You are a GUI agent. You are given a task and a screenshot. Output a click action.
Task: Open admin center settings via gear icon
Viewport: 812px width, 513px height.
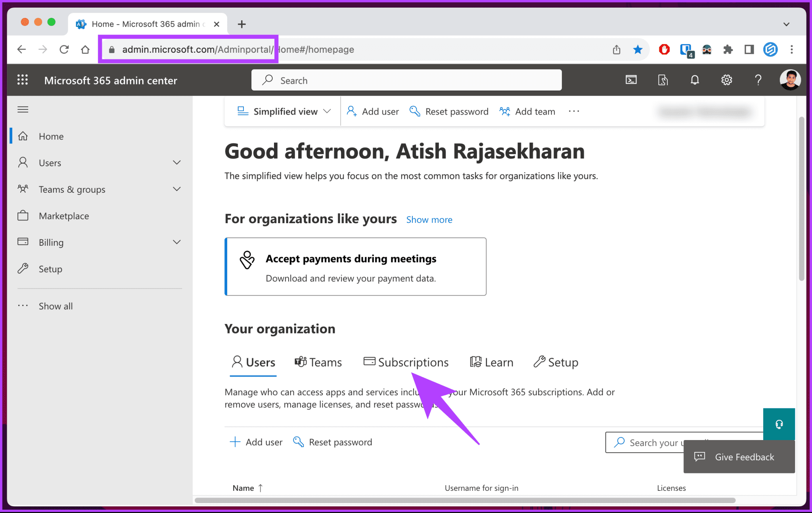point(726,80)
